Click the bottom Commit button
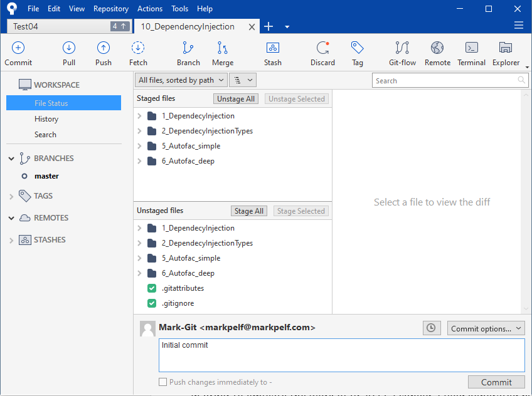This screenshot has height=396, width=532. pyautogui.click(x=496, y=382)
